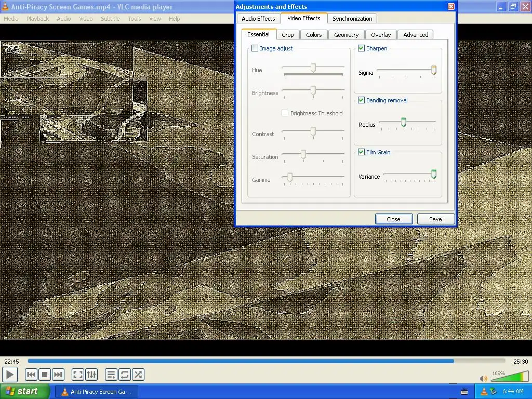Toggle the Brightness Threshold checkbox
Image resolution: width=532 pixels, height=399 pixels.
point(285,113)
